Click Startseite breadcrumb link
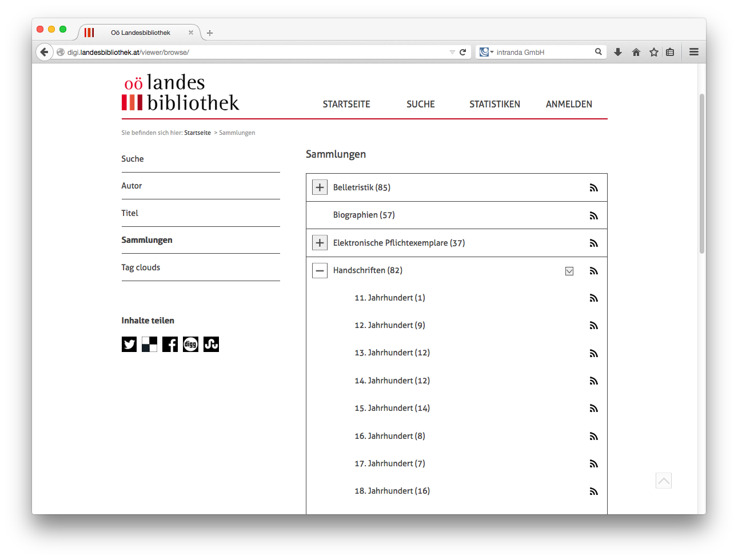The width and height of the screenshot is (738, 560). (197, 133)
